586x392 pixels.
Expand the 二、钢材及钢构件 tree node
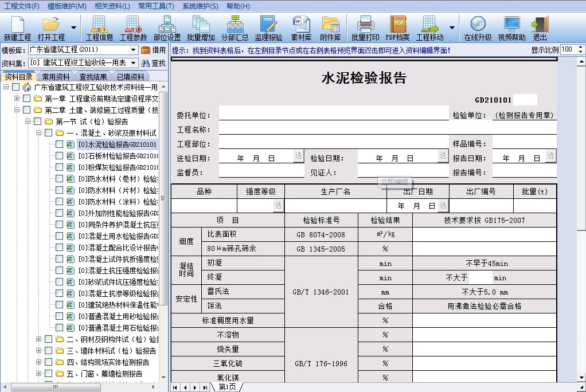(x=38, y=339)
